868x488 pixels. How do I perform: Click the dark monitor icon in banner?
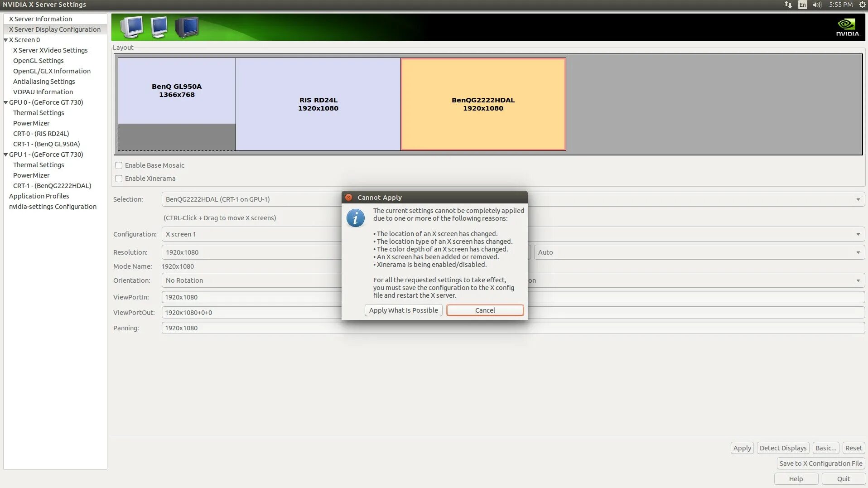tap(187, 27)
